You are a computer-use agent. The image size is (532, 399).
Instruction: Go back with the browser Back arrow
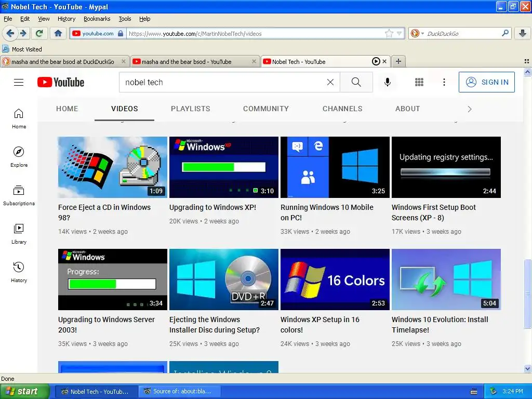click(10, 33)
